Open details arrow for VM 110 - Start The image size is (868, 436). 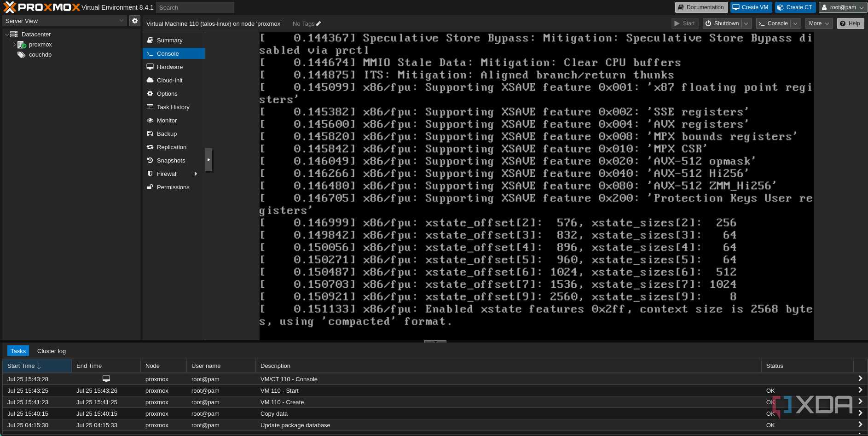860,390
